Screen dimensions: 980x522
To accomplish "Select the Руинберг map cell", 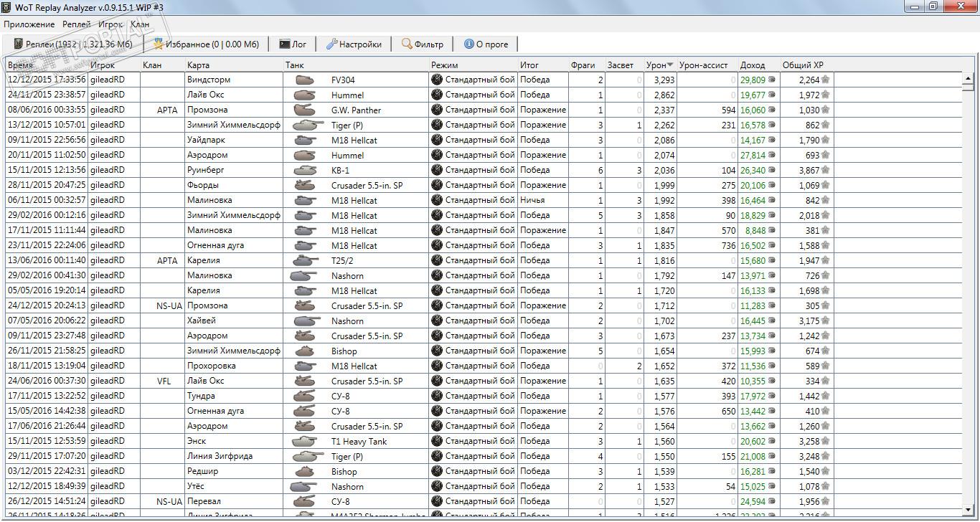I will point(234,171).
